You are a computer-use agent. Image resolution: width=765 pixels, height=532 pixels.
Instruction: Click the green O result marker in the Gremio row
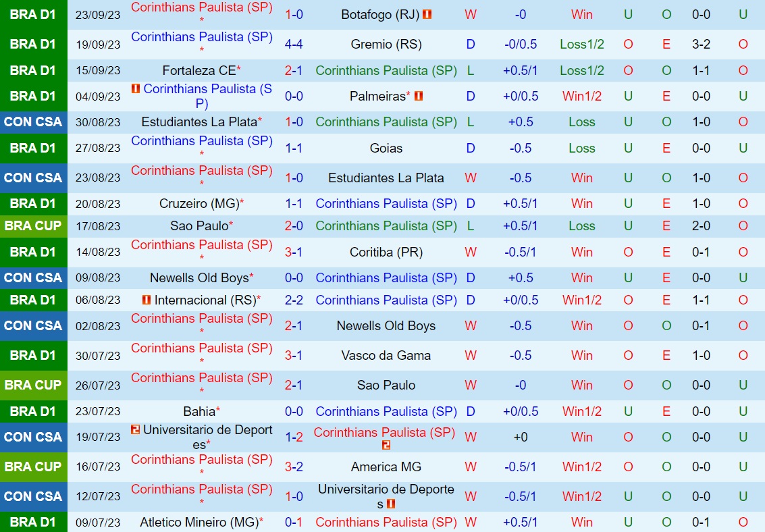tap(628, 45)
